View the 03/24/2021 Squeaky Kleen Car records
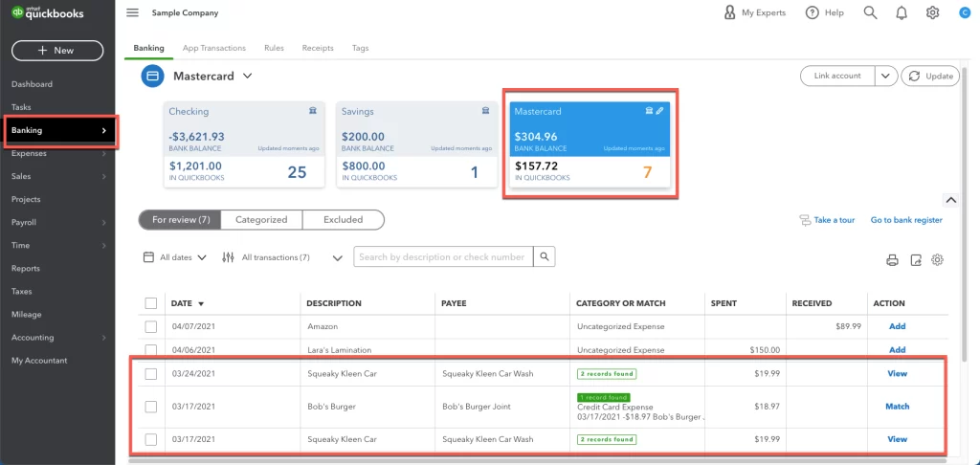This screenshot has height=465, width=980. tap(897, 374)
